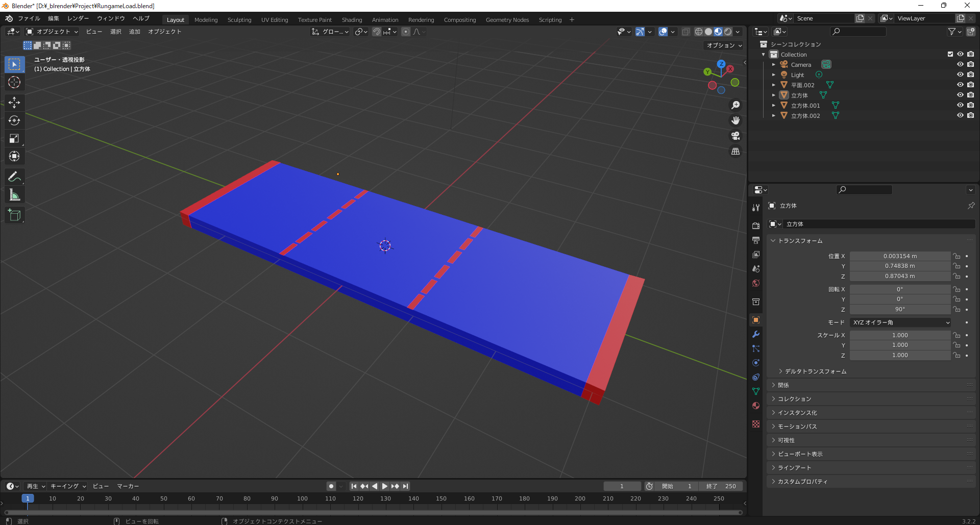Image resolution: width=980 pixels, height=525 pixels.
Task: Open the Render properties tab
Action: click(x=756, y=226)
